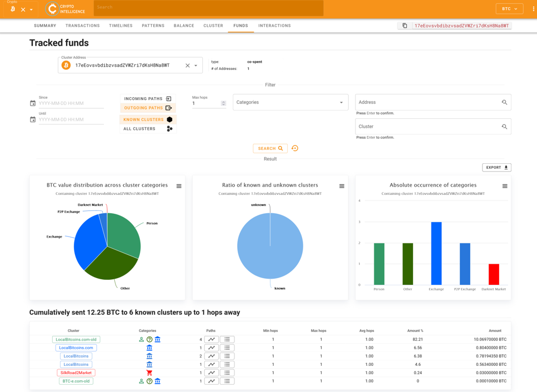Select the Funds tab

pyautogui.click(x=241, y=26)
